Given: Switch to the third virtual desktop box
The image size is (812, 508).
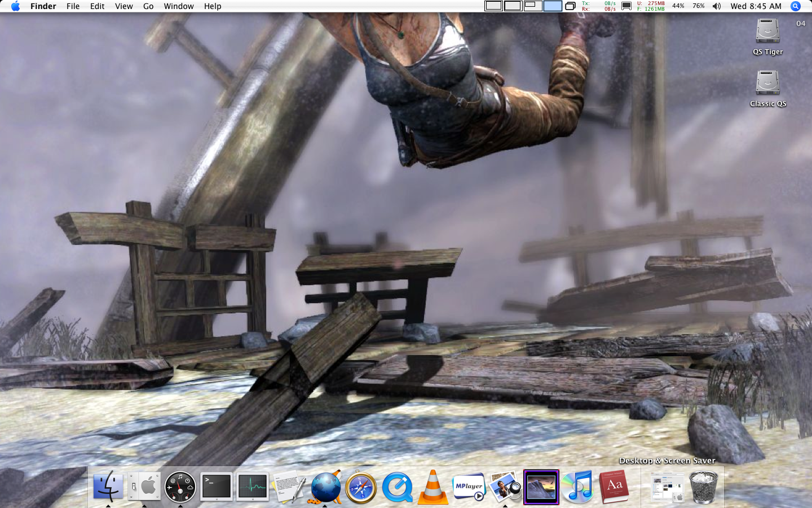Looking at the screenshot, I should 533,6.
